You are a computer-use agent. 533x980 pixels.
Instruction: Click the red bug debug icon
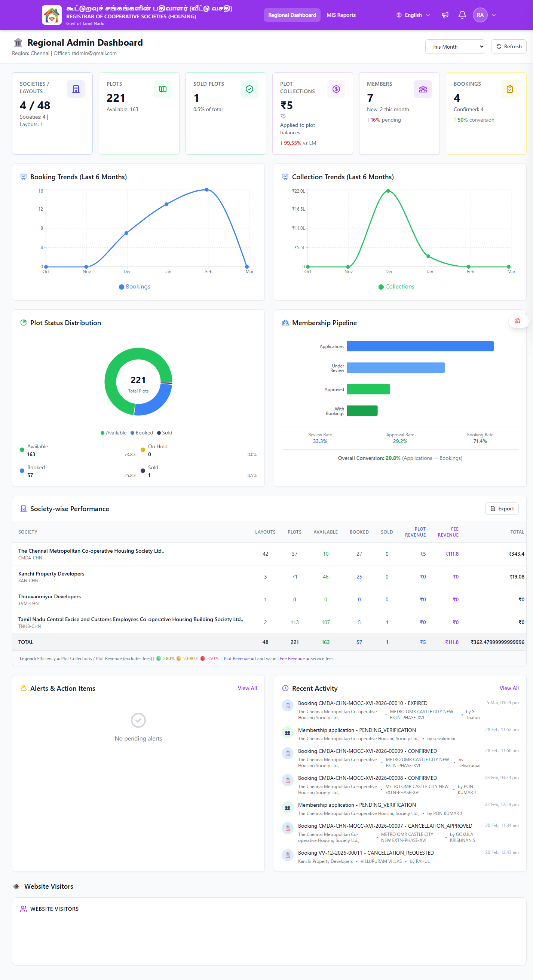(518, 321)
